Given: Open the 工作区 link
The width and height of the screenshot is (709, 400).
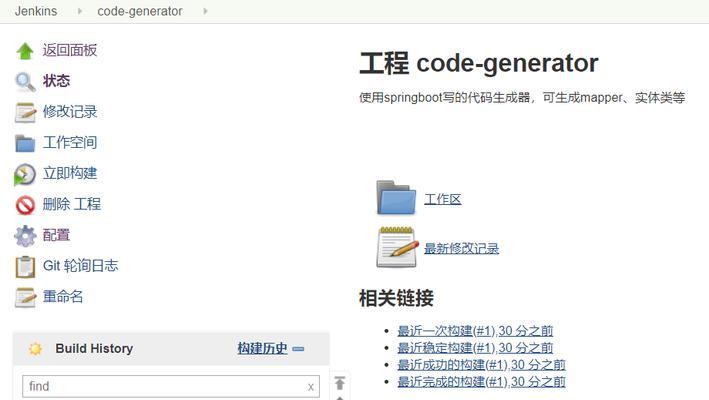Looking at the screenshot, I should coord(443,199).
